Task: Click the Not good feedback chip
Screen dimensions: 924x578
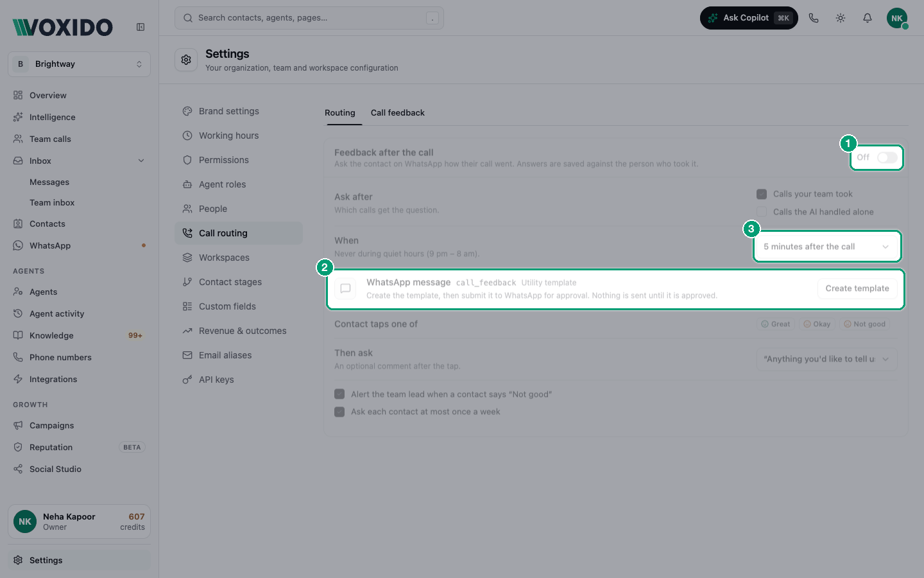Action: pyautogui.click(x=864, y=324)
